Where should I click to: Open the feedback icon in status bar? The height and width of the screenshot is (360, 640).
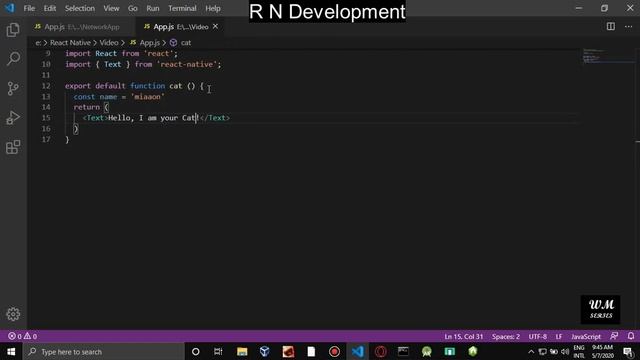pos(614,336)
